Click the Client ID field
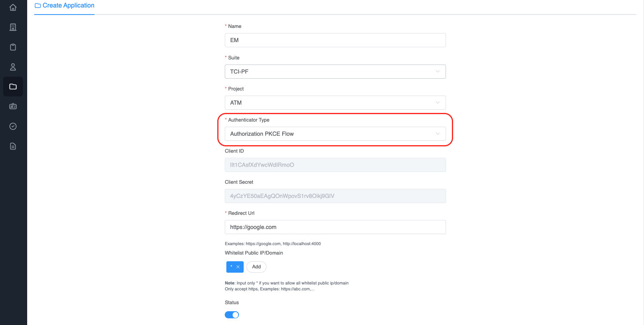This screenshot has height=325, width=644. point(335,165)
